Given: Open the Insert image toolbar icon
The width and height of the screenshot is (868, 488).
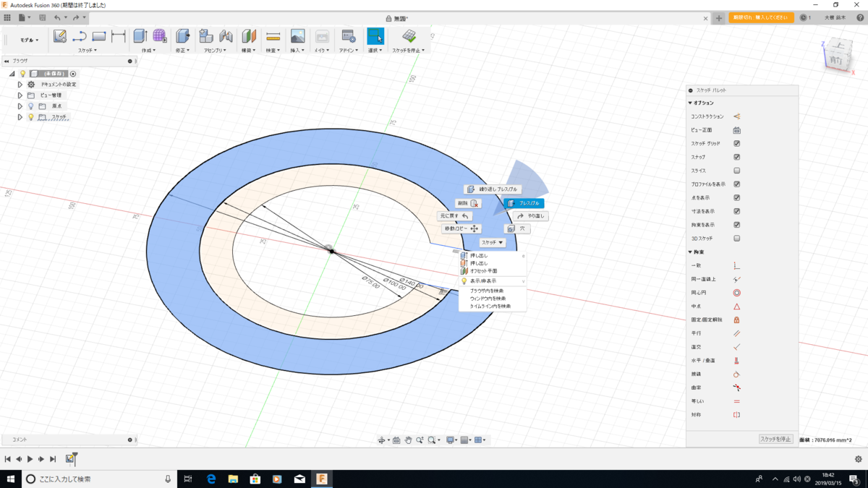Looking at the screenshot, I should [297, 36].
